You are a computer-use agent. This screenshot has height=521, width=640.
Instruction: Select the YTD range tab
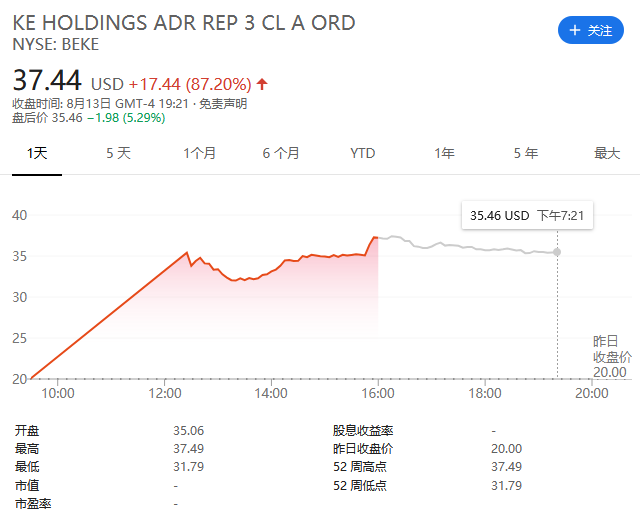363,153
